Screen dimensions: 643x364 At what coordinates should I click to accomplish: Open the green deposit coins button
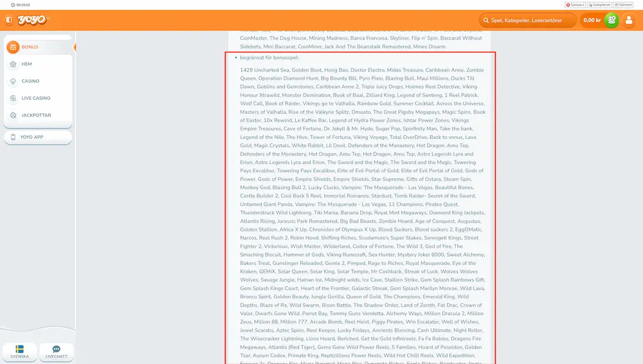(611, 20)
